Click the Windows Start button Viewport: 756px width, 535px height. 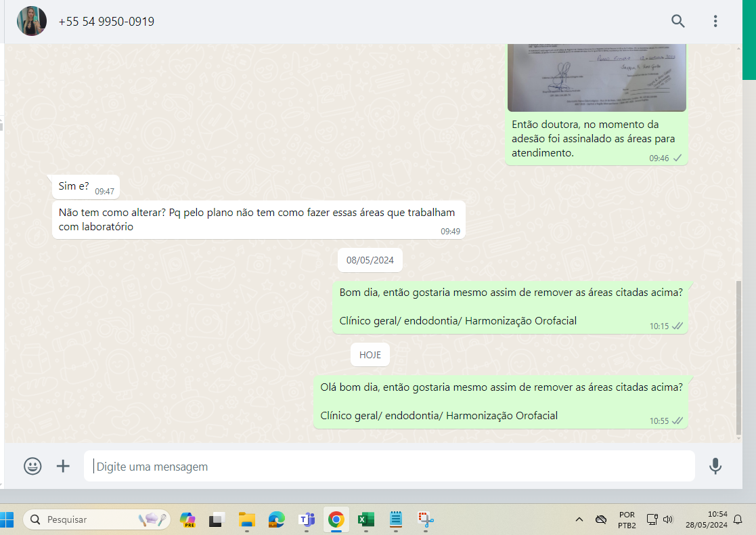[7, 519]
